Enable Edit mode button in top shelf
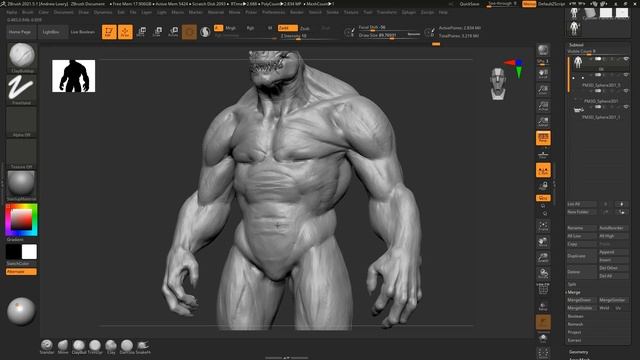 [109, 32]
